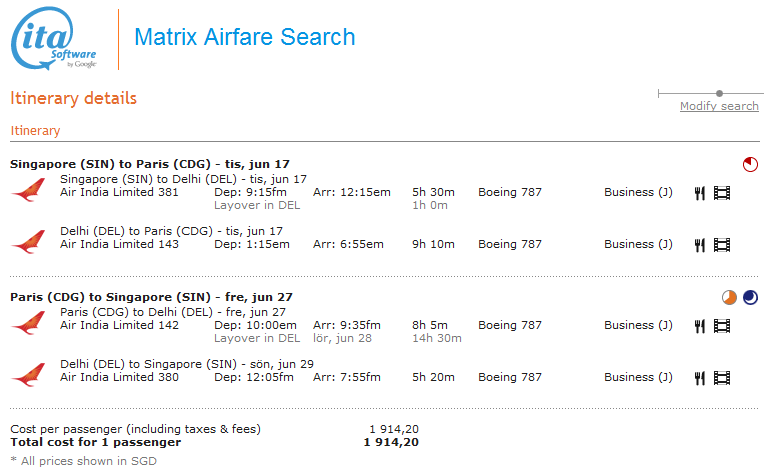This screenshot has height=468, width=764.
Task: Click the red overnight warning icon
Action: 750,165
